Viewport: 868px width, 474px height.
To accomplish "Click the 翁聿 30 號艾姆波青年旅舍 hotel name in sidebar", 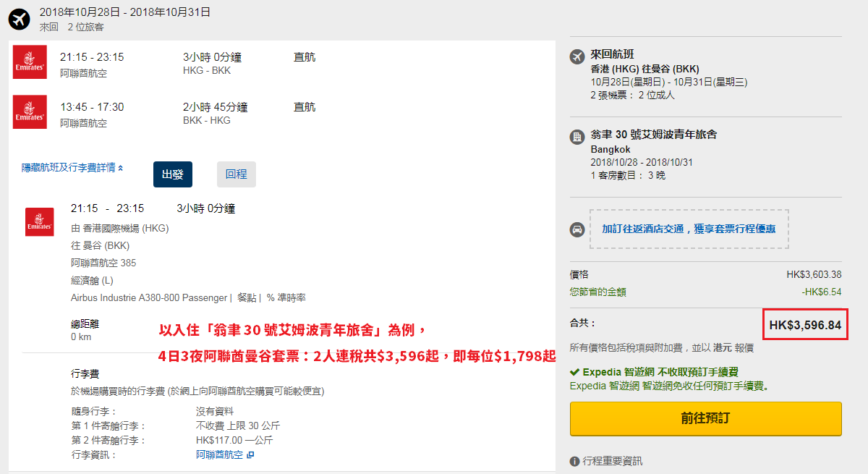I will 654,135.
